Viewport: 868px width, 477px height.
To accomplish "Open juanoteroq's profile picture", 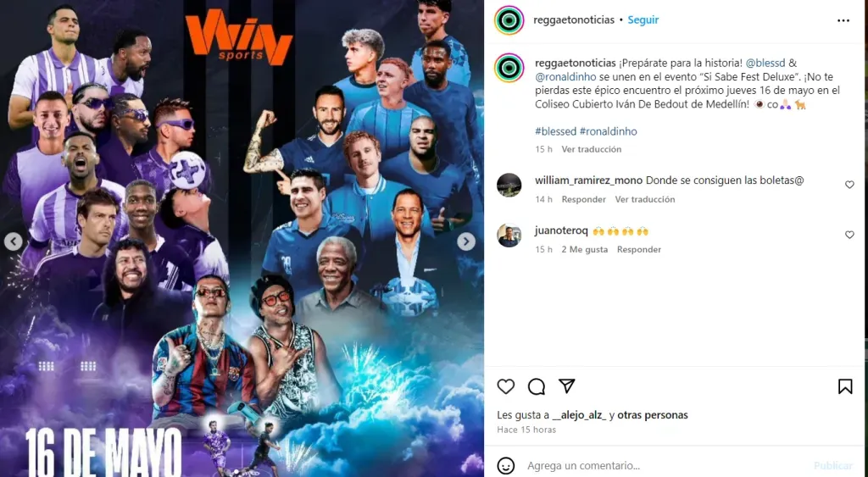I will tap(509, 236).
